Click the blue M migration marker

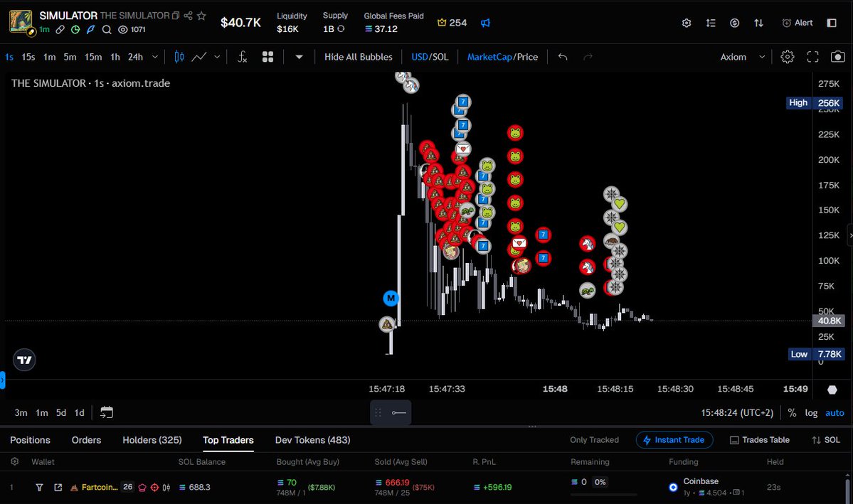click(x=391, y=298)
